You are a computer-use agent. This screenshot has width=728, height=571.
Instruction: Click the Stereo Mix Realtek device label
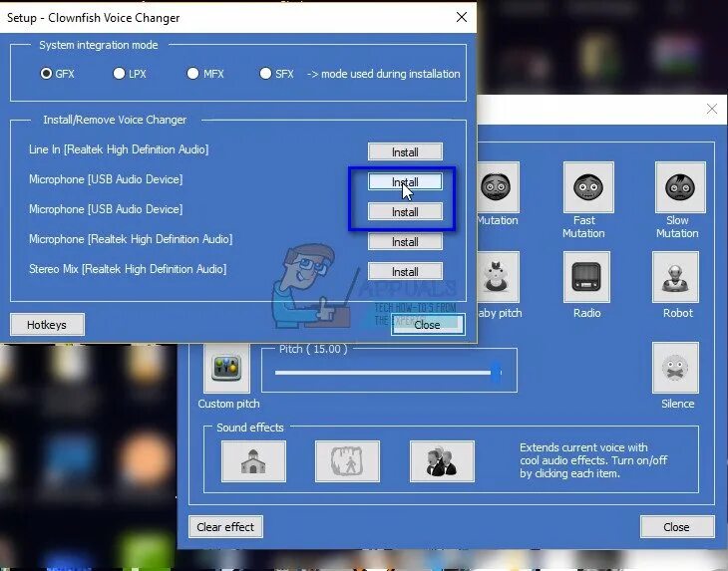click(x=128, y=269)
